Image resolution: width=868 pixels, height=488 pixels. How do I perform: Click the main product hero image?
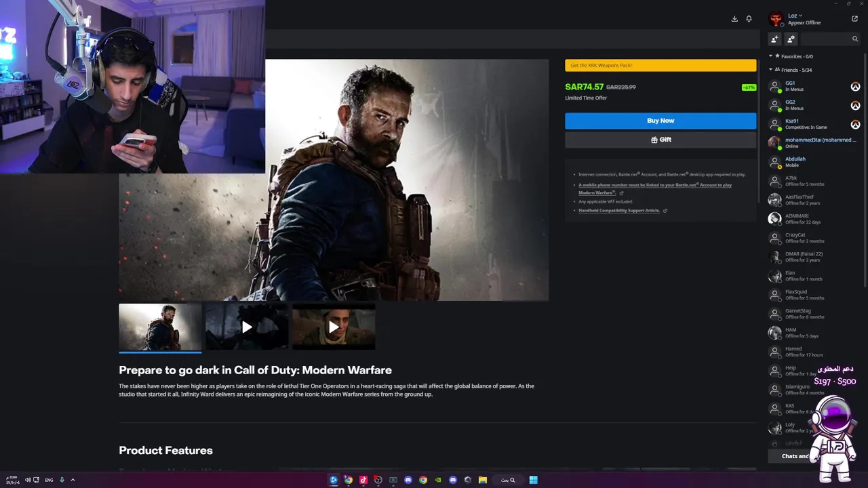(334, 180)
